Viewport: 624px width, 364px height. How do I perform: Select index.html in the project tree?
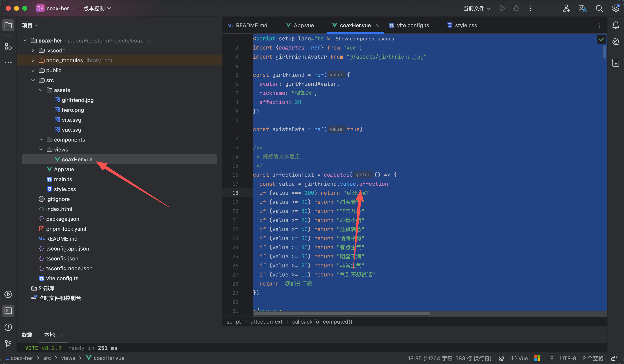coord(59,209)
